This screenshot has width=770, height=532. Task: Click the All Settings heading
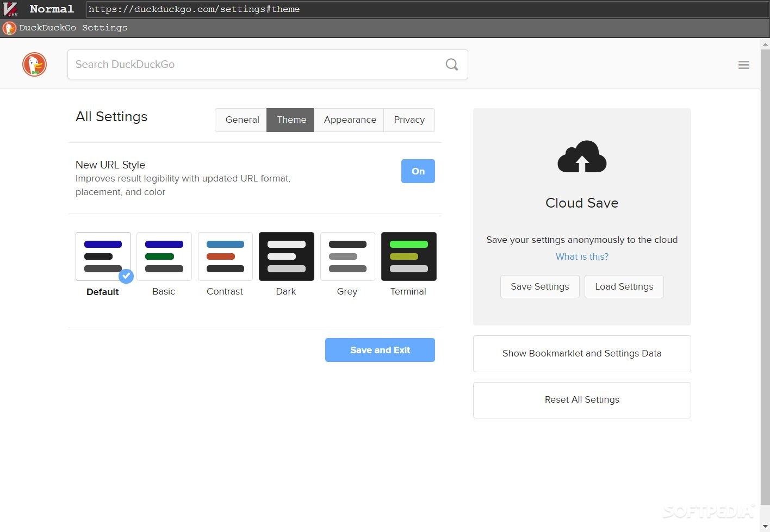[x=111, y=117]
